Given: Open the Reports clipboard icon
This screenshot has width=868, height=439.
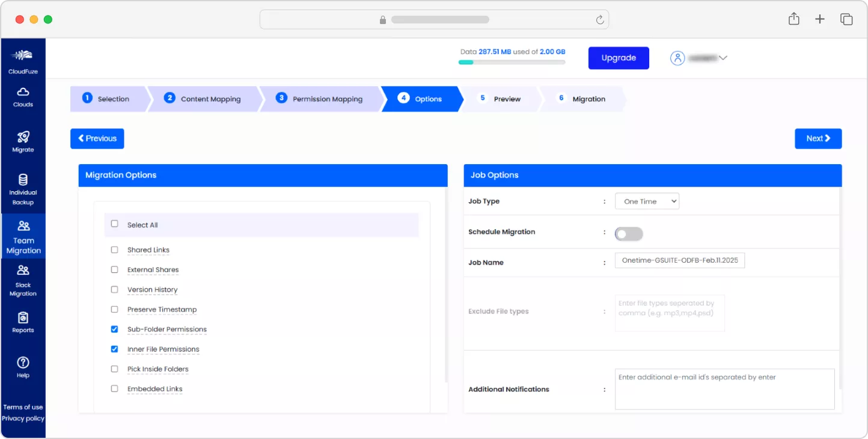Looking at the screenshot, I should [x=23, y=318].
